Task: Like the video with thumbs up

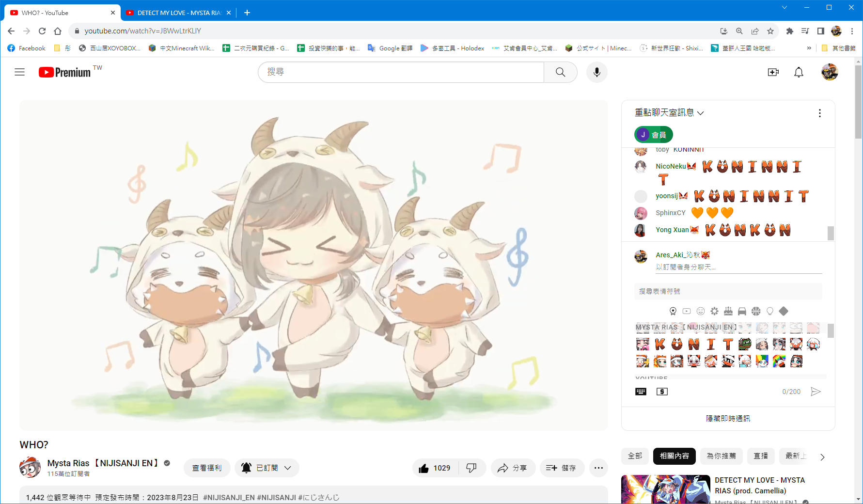Action: [x=435, y=468]
